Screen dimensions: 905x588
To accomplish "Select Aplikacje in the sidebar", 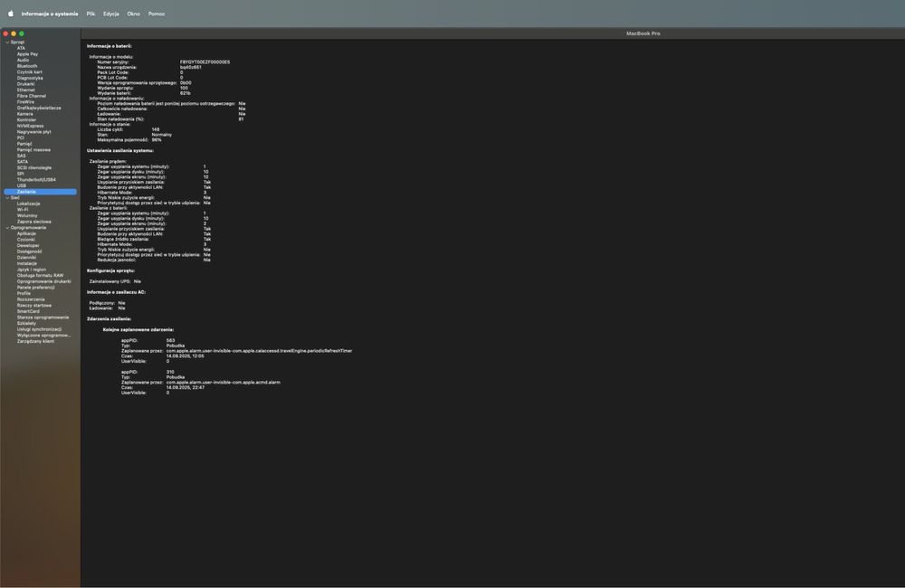I will (x=26, y=233).
